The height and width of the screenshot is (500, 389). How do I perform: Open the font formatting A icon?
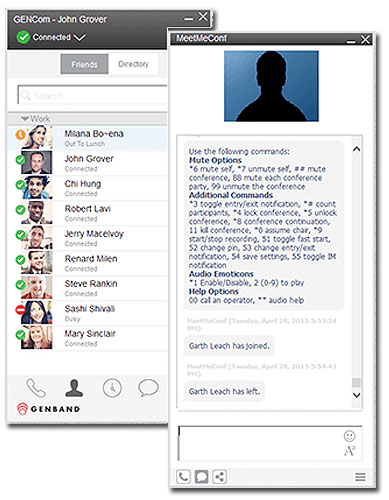(x=349, y=451)
